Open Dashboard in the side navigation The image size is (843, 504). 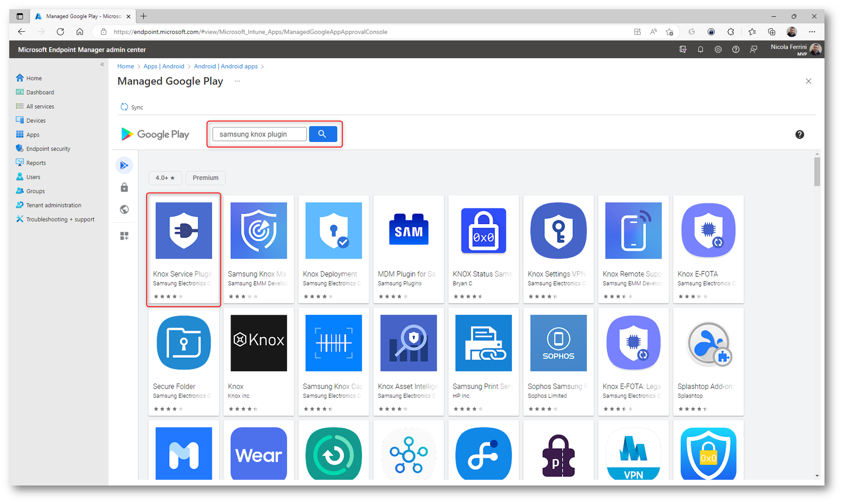[x=35, y=92]
